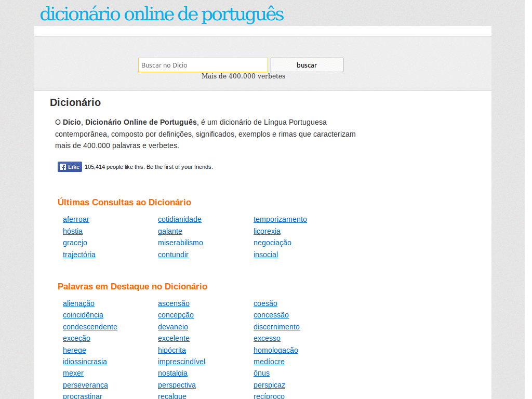The image size is (532, 399).
Task: Click the Facebook Like button
Action: click(70, 167)
